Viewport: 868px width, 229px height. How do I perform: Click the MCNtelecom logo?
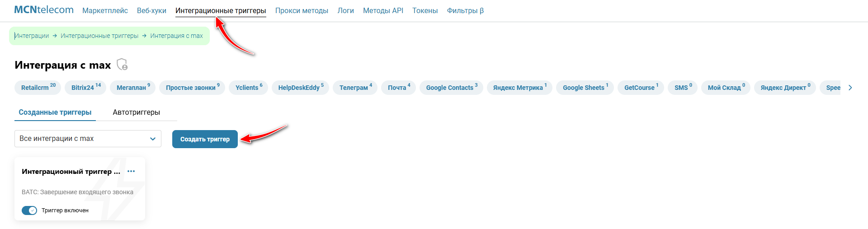(44, 10)
